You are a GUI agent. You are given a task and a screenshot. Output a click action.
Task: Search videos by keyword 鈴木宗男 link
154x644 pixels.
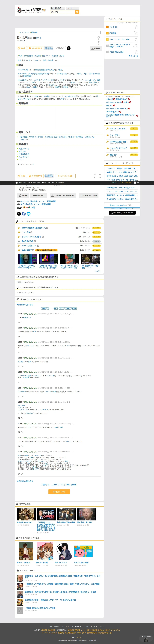point(38,201)
